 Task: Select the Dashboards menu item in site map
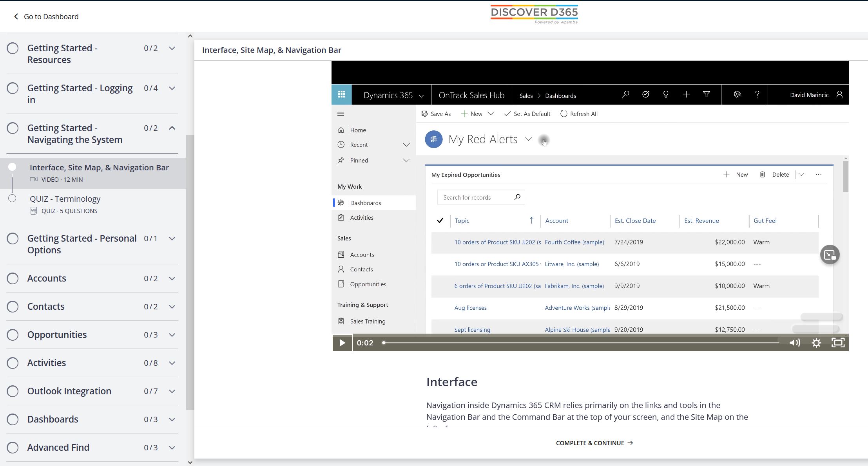(366, 202)
